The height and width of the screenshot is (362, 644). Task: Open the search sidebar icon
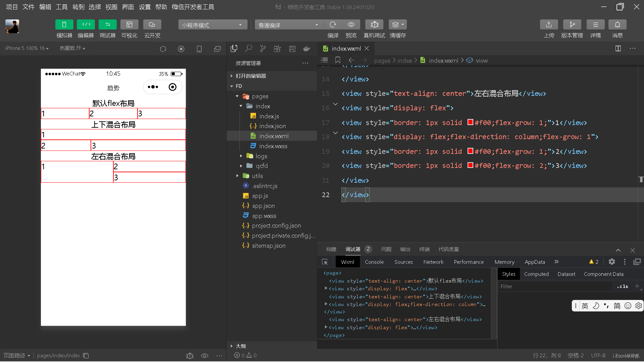click(x=249, y=49)
